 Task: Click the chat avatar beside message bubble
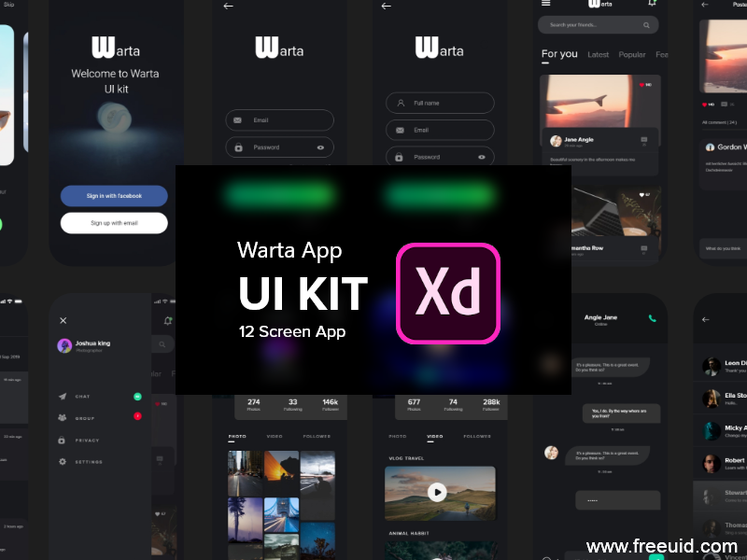(551, 453)
